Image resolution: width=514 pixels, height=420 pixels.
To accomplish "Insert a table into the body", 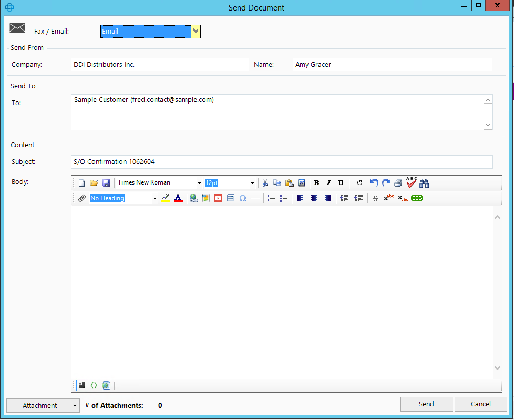I will coord(230,198).
